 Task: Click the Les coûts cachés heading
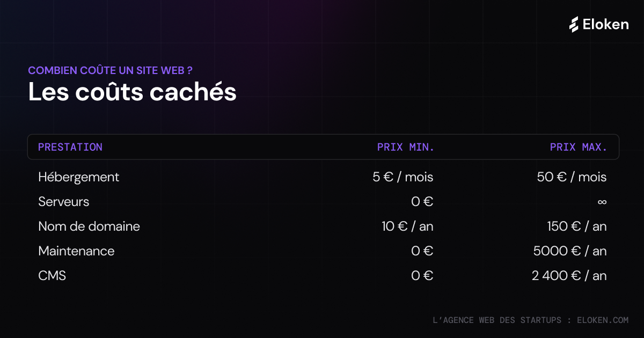(132, 92)
